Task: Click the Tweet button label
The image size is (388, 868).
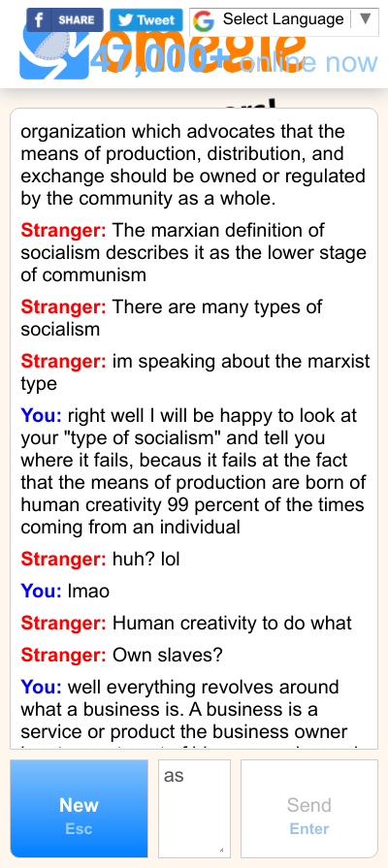Action: [x=155, y=20]
